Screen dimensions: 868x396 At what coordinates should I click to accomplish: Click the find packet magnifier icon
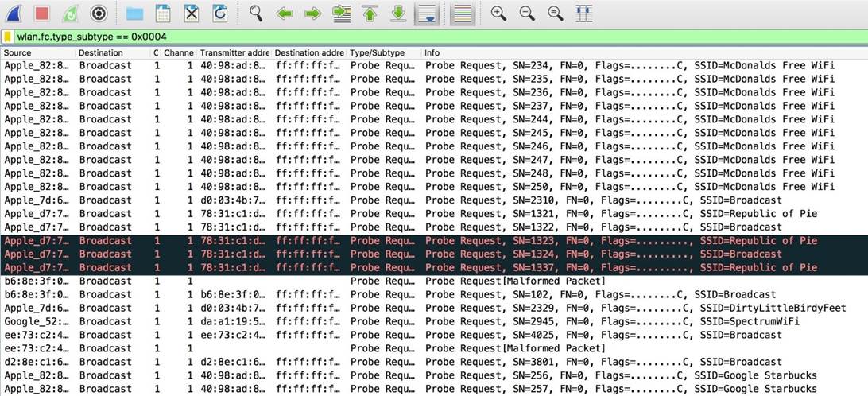[256, 13]
